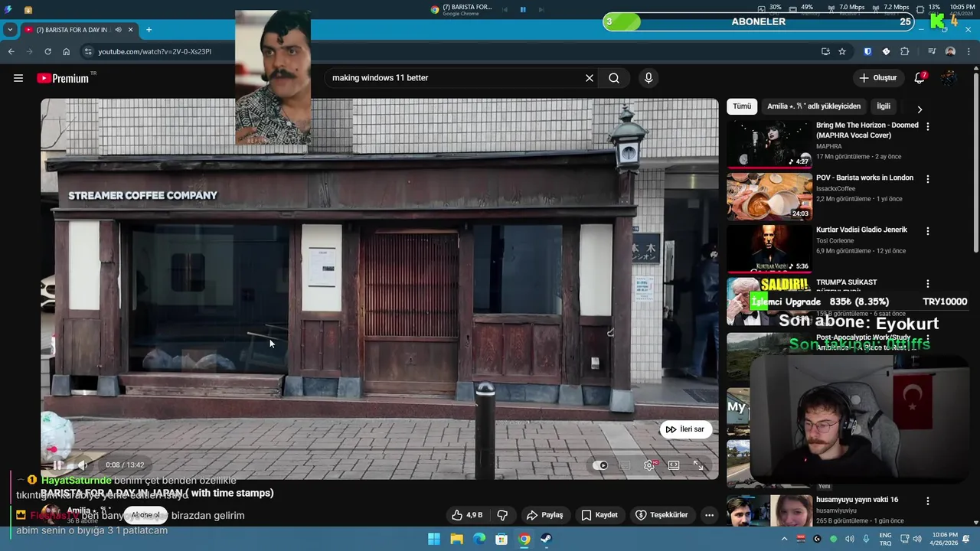The width and height of the screenshot is (980, 551).
Task: Click the sidebar vertical scrollbar
Action: (975, 161)
